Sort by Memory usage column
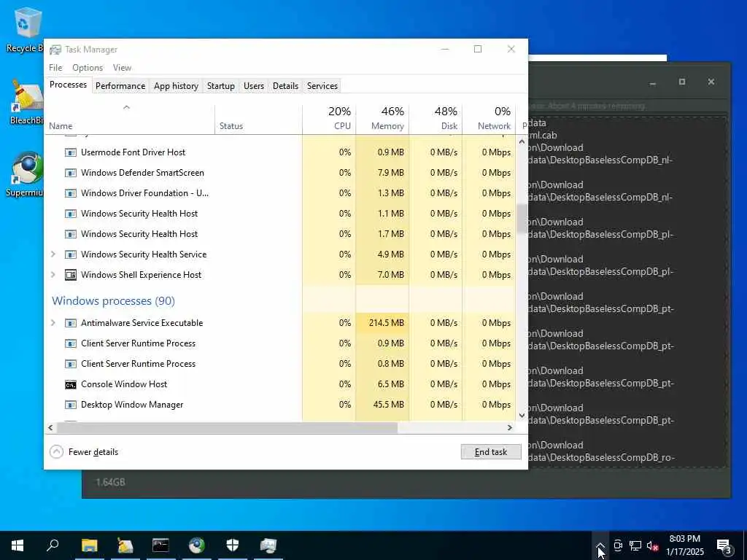The height and width of the screenshot is (560, 747). (x=382, y=119)
